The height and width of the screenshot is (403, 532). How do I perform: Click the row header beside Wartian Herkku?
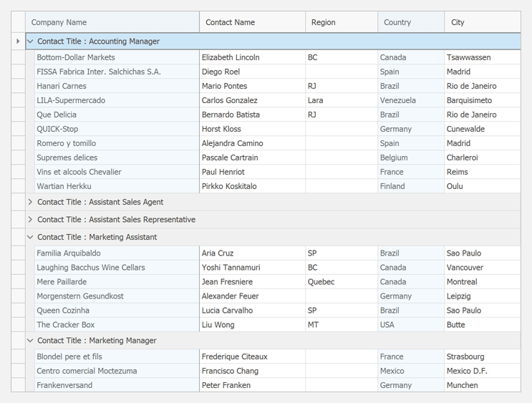click(x=18, y=186)
